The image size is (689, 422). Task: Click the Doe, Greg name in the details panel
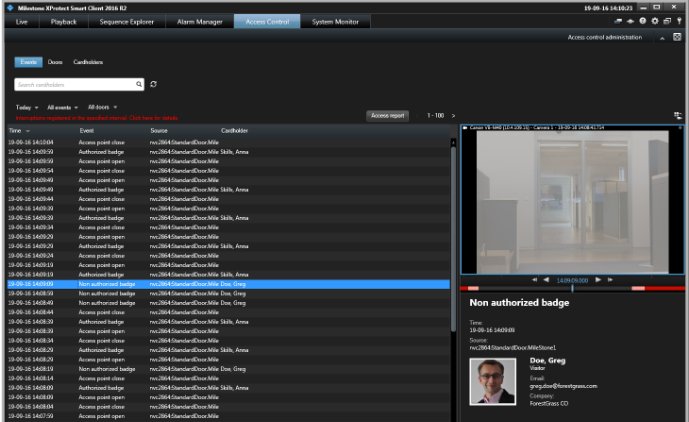[x=548, y=360]
